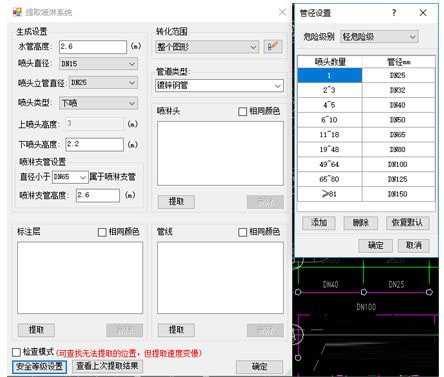Click 添加 button in 管径设置

[x=319, y=223]
